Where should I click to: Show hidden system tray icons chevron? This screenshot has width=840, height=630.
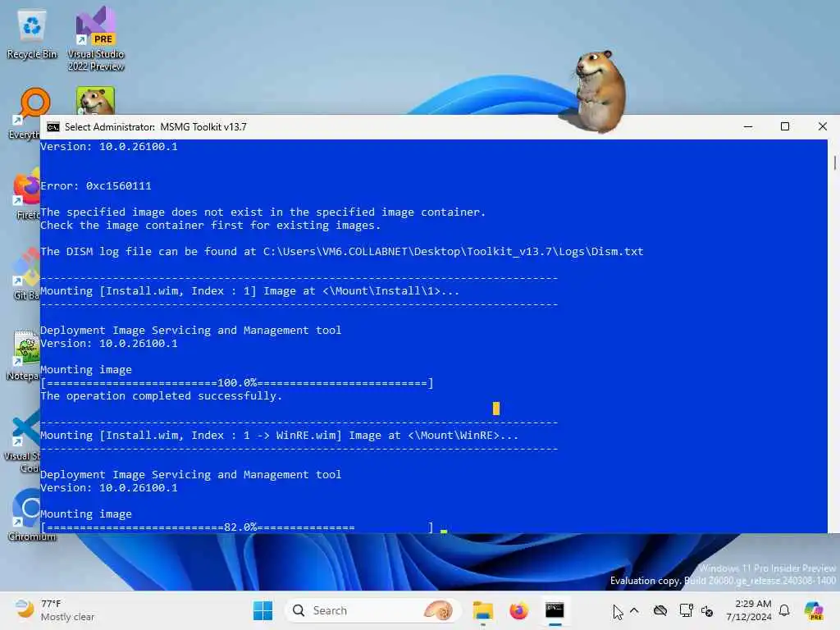634,610
